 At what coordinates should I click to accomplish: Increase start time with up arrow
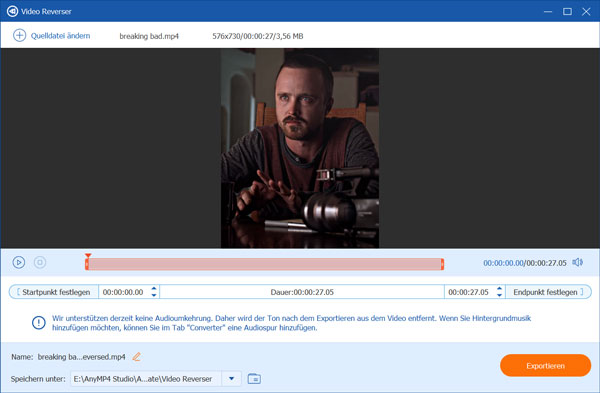click(x=154, y=289)
